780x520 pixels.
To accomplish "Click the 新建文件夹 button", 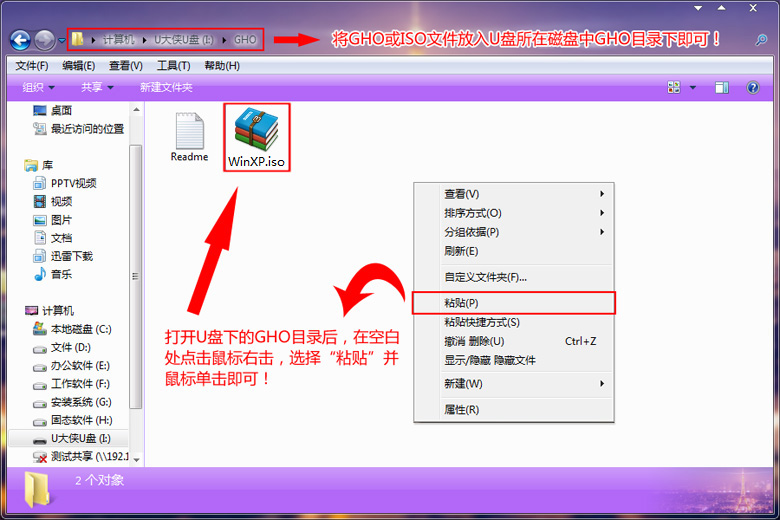I will 166,88.
